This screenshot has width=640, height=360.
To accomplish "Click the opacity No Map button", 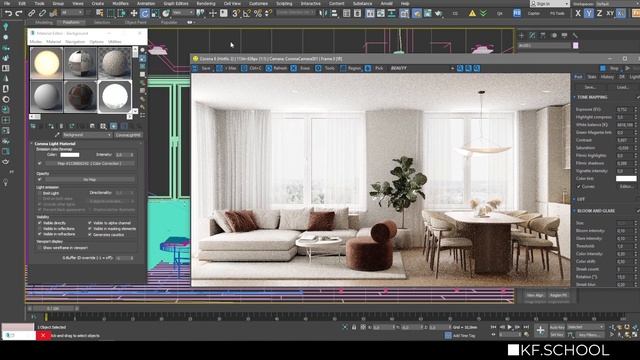I will 89,179.
